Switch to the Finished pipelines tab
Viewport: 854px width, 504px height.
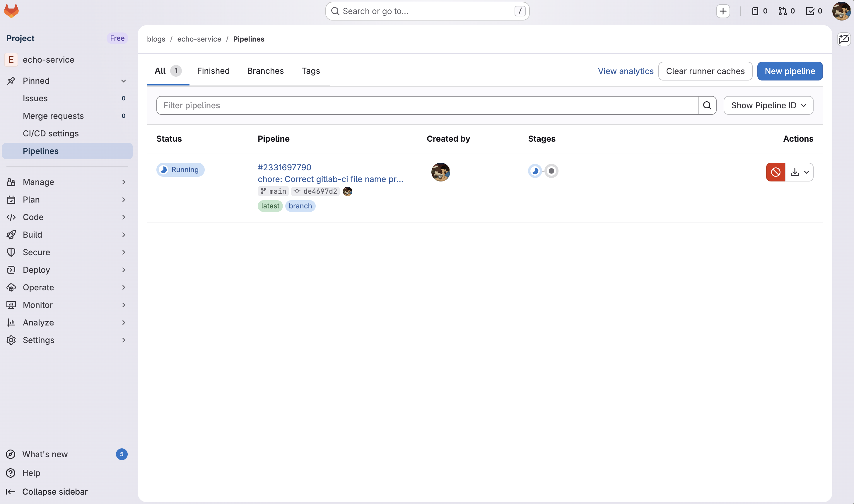coord(213,71)
